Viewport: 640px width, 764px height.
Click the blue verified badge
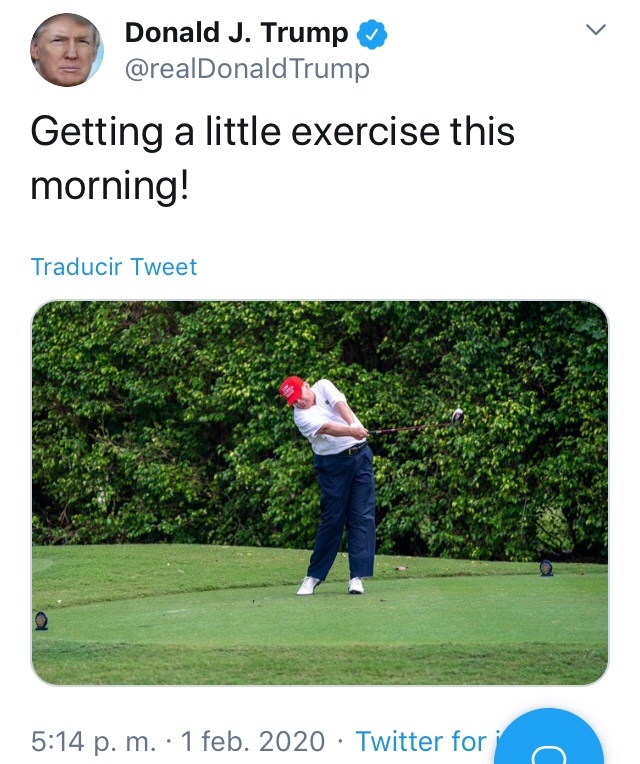pos(372,34)
